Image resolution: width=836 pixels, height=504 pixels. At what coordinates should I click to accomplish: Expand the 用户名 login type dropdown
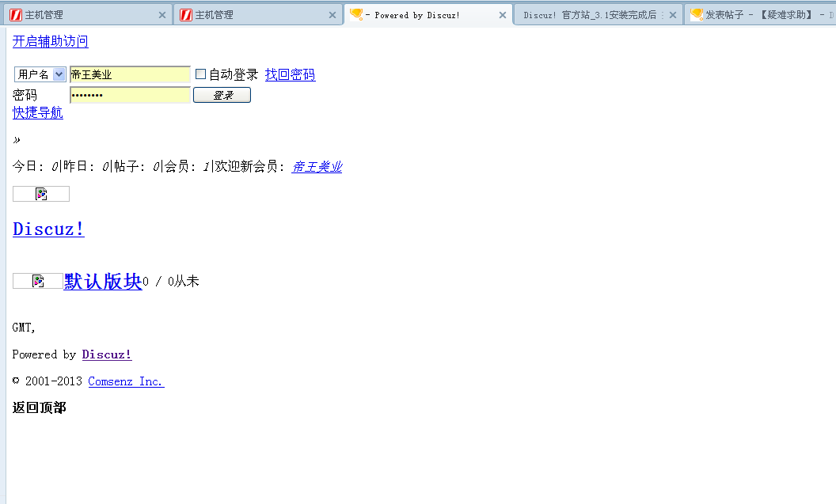tap(40, 74)
